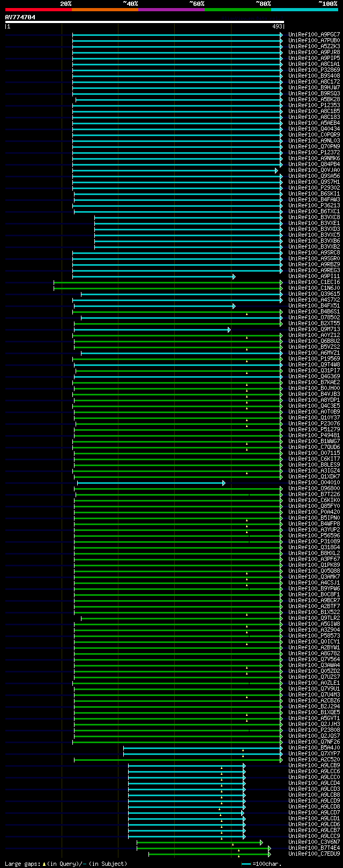The image size is (343, 868).
Task: Click label UniRef100_P56596
Action: pos(314,535)
